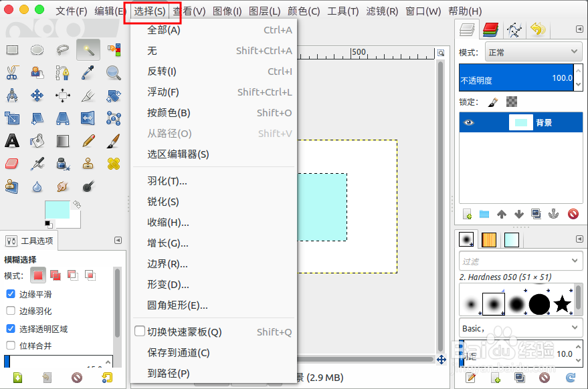Viewport: 588px width, 389px height.
Task: Choose 羽化(T)... from the Select menu
Action: 214,181
